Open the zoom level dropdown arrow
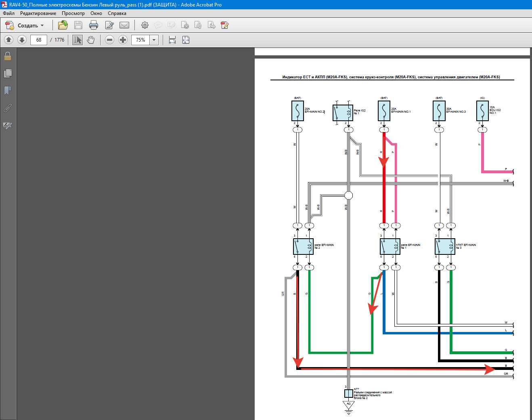The image size is (532, 420). click(x=154, y=40)
